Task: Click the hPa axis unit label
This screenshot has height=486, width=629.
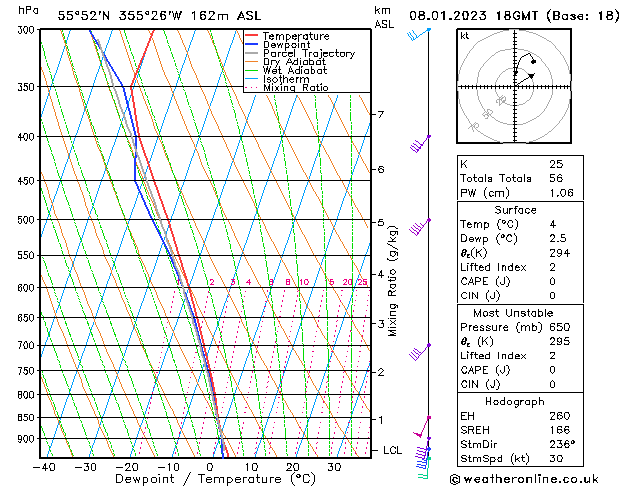Action: (x=28, y=10)
